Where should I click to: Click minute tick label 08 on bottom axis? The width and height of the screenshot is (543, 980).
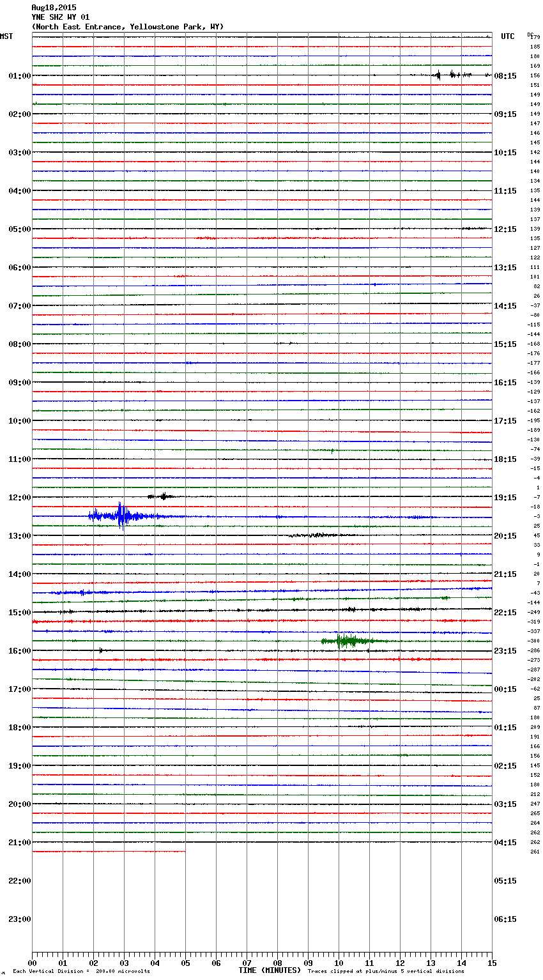pos(278,963)
